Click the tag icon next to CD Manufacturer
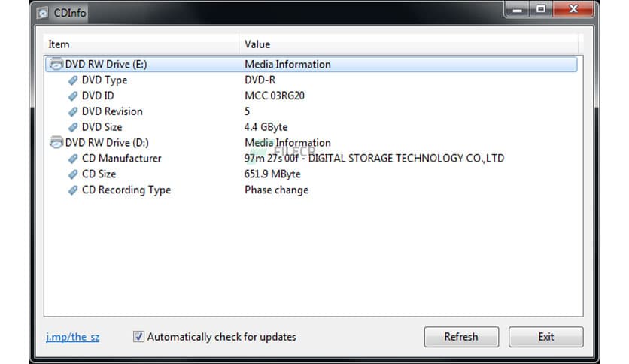The image size is (629, 364). [73, 159]
